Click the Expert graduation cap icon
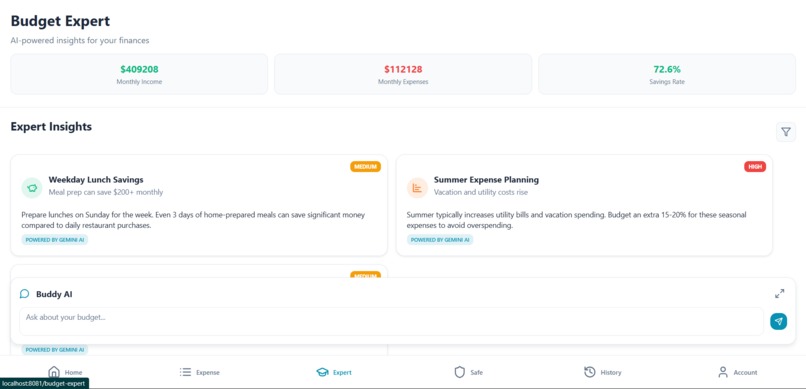This screenshot has width=806, height=389. 322,372
